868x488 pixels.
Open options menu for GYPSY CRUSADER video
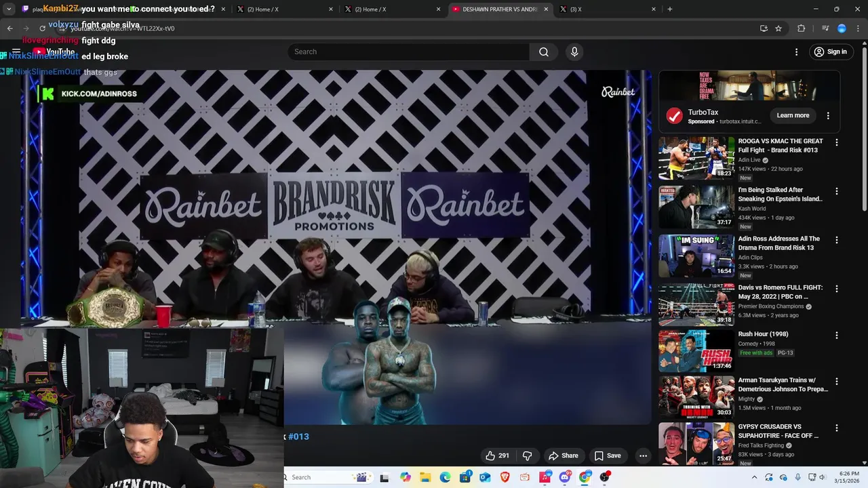pyautogui.click(x=837, y=428)
